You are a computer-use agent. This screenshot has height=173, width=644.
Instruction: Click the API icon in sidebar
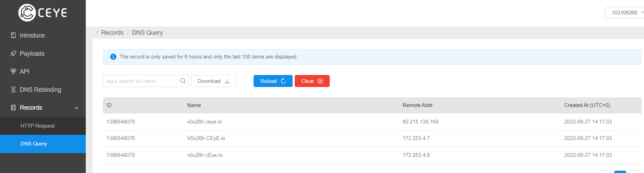pos(13,71)
